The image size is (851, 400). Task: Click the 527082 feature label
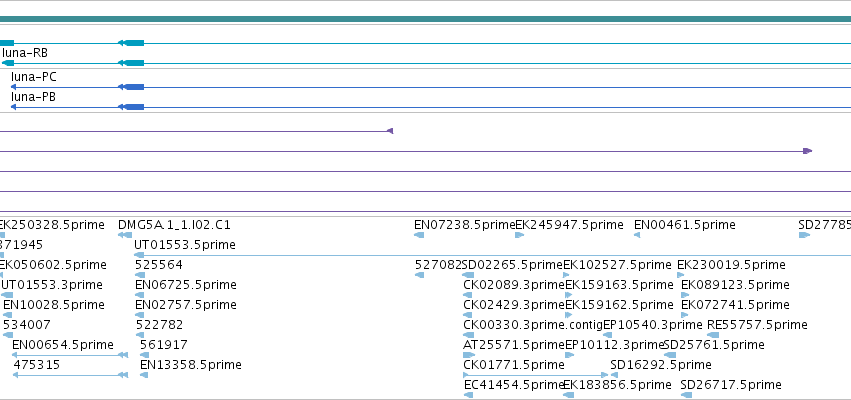438,265
